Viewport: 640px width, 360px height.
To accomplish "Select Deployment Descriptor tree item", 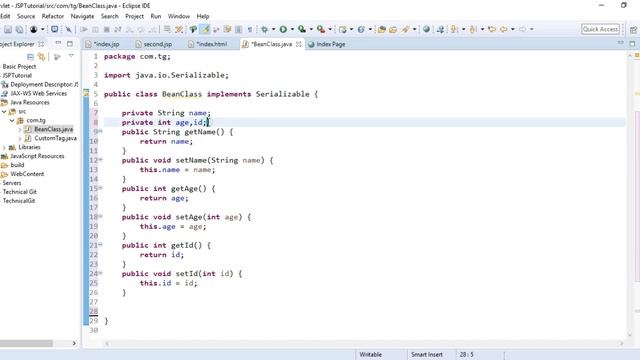I will pyautogui.click(x=44, y=84).
